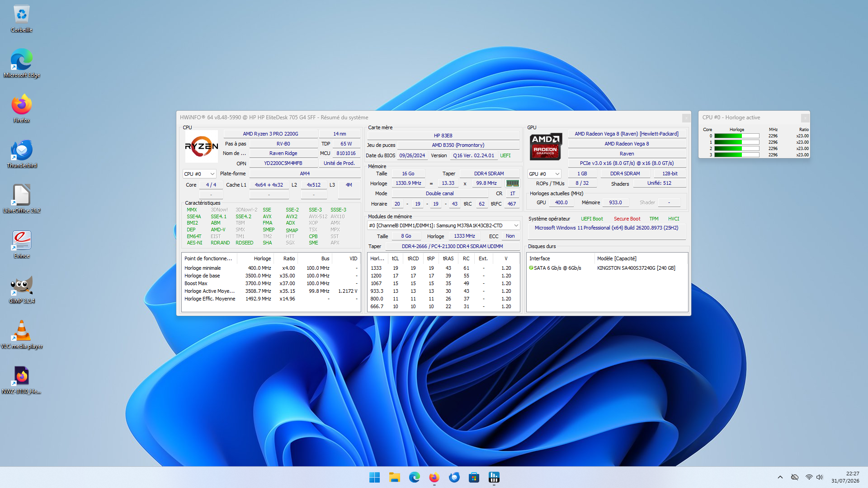Click the 'Horloge minimale' row
The height and width of the screenshot is (488, 868).
271,268
